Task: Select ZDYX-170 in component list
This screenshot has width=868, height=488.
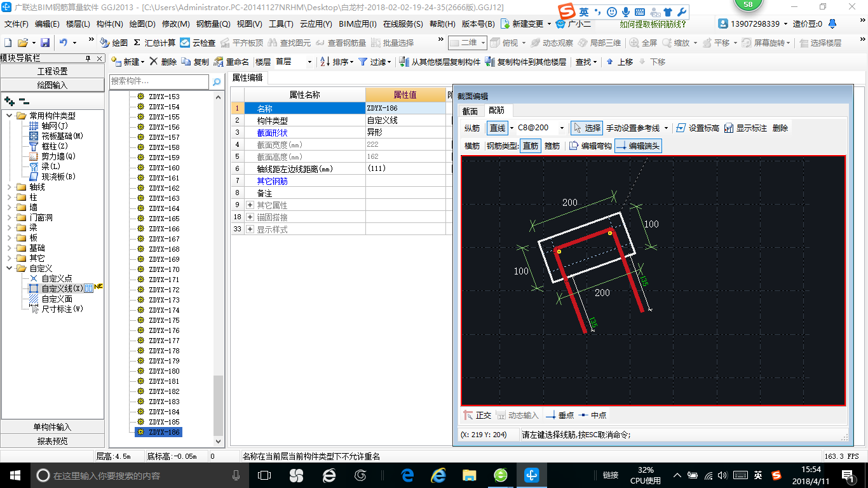Action: [164, 269]
